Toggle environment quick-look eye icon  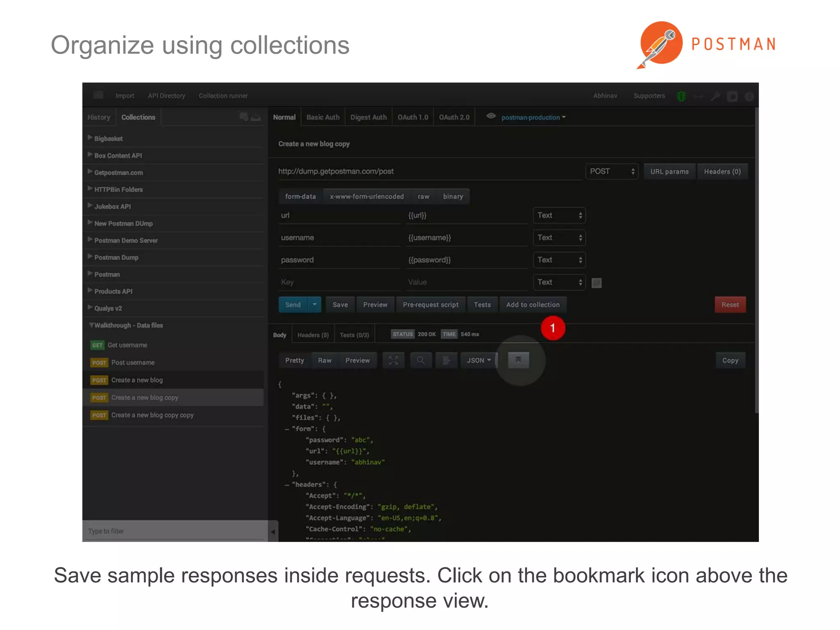pos(491,116)
